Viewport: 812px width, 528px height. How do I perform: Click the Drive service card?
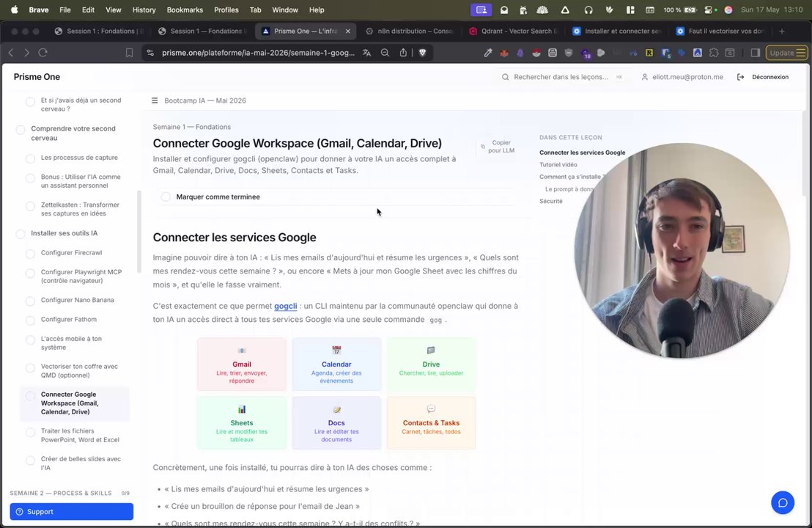431,364
